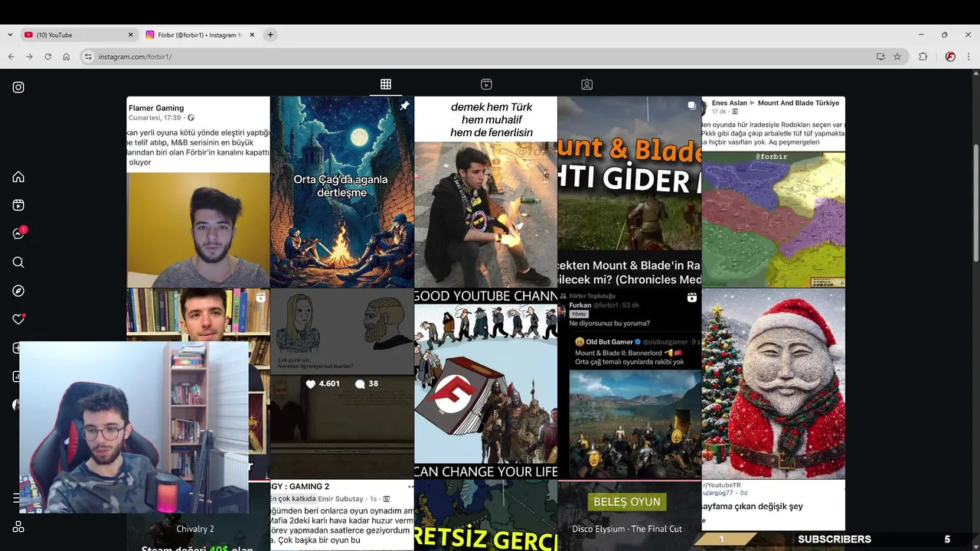The image size is (980, 551).
Task: Open the Also from Meta apps icon
Action: (x=18, y=527)
